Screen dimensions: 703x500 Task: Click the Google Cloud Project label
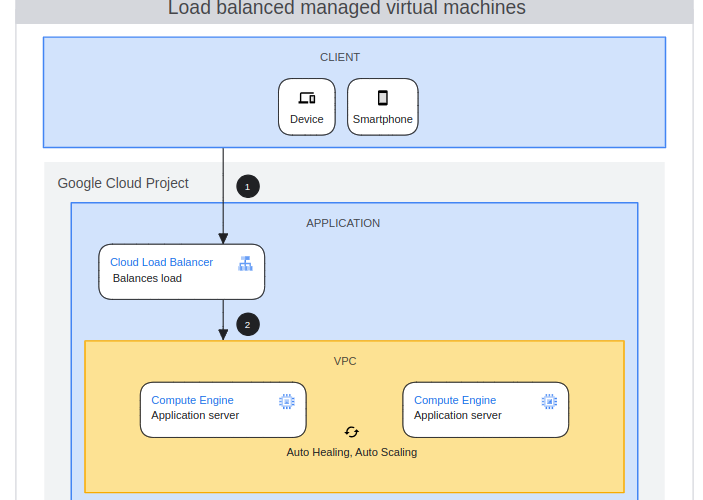pyautogui.click(x=123, y=183)
